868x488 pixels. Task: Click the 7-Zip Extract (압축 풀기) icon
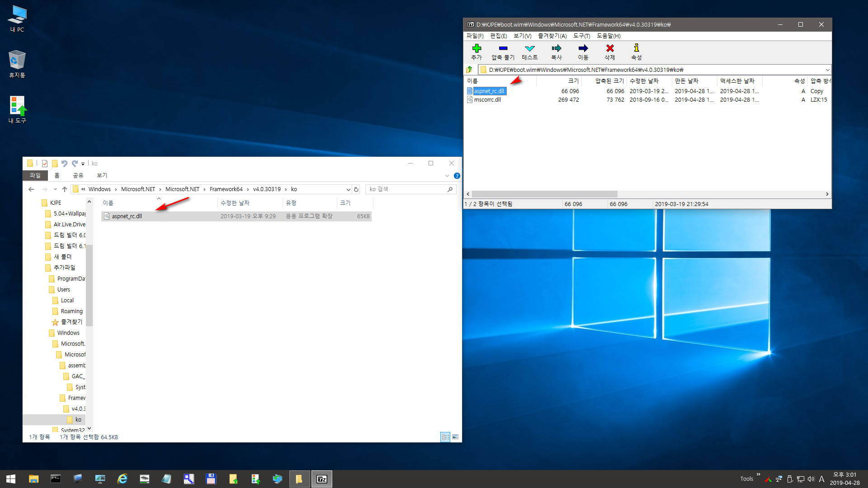pyautogui.click(x=503, y=48)
